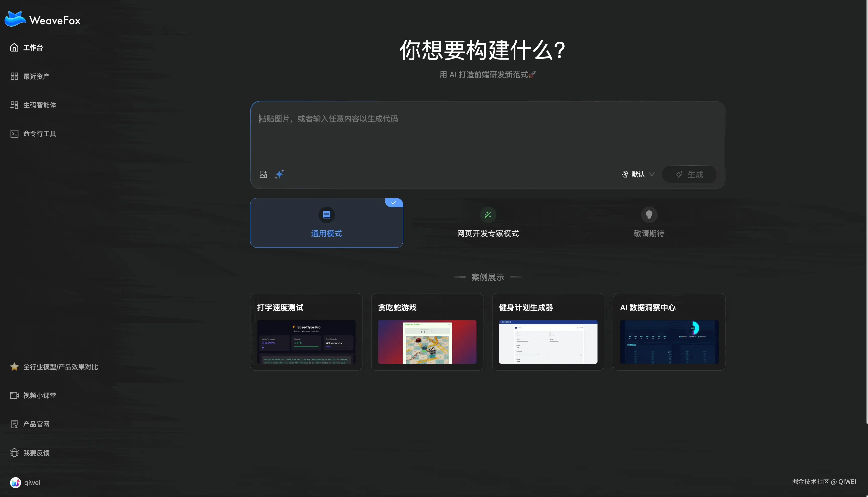Click the 视频小课堂 video icon

tap(14, 395)
